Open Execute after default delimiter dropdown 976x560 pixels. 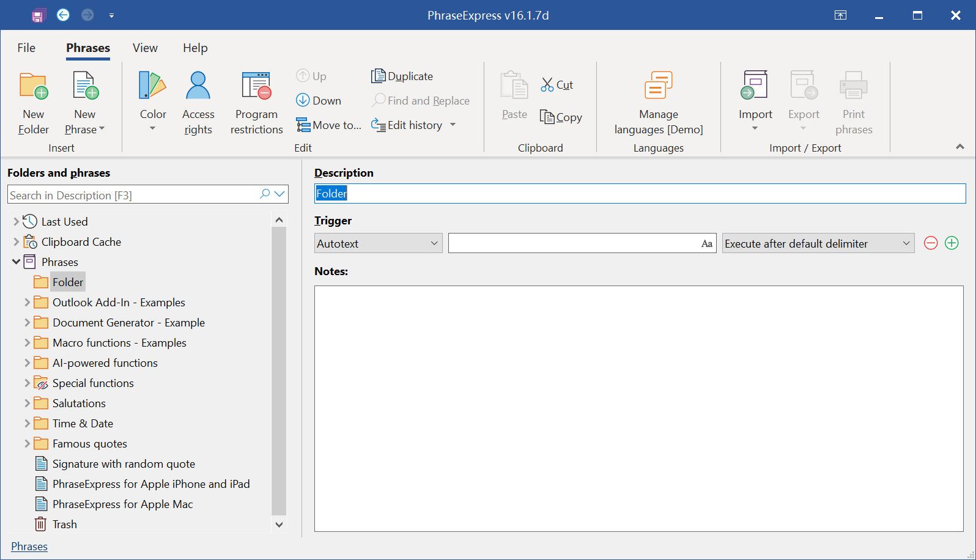point(818,243)
